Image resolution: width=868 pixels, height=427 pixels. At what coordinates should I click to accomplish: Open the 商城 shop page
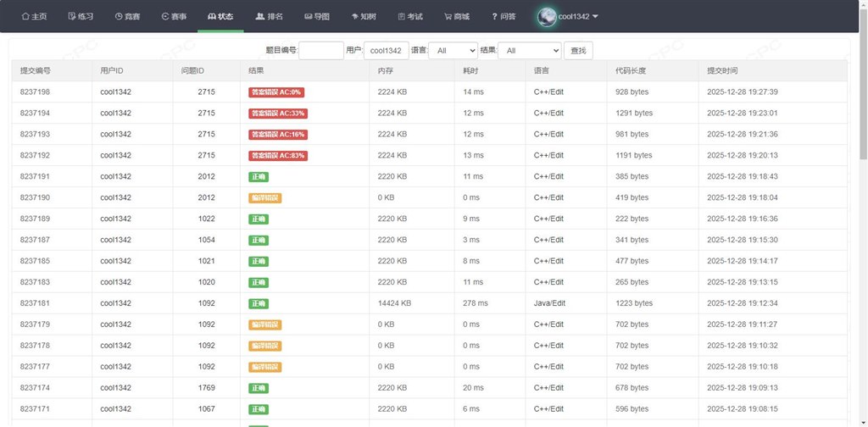pyautogui.click(x=456, y=16)
